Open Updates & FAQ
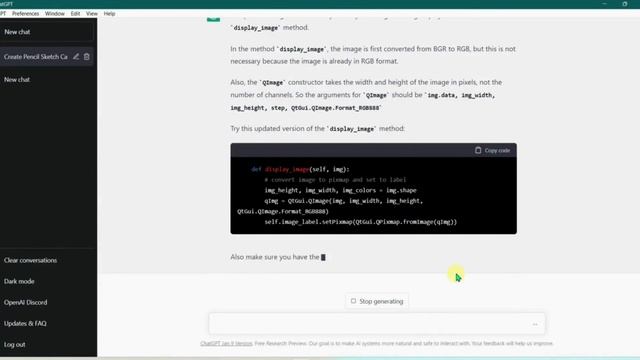The image size is (640, 360). pos(25,323)
